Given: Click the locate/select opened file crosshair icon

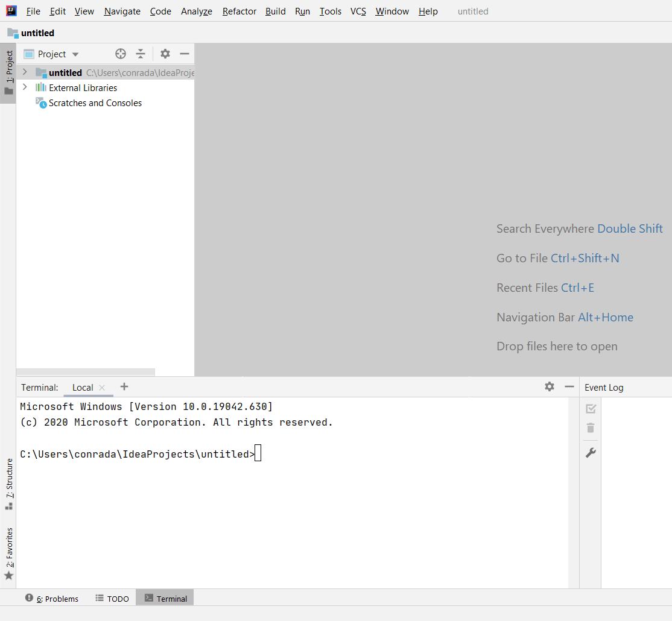Looking at the screenshot, I should click(x=121, y=54).
